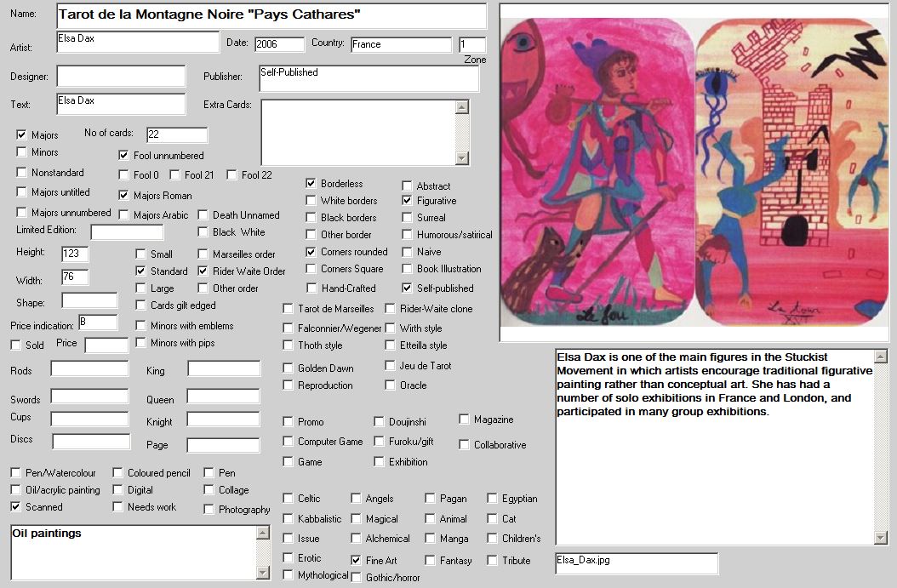Enable the Limited Edition-adjacent Black White checkbox

coord(203,232)
